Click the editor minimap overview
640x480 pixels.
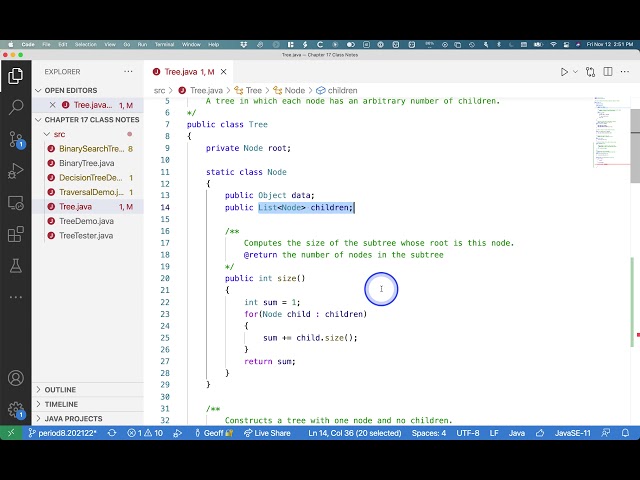pyautogui.click(x=611, y=133)
